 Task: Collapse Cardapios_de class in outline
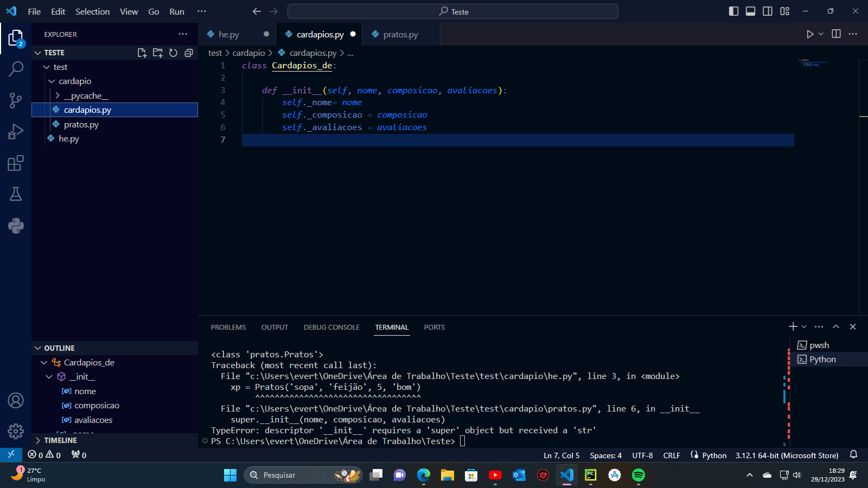[x=44, y=363]
